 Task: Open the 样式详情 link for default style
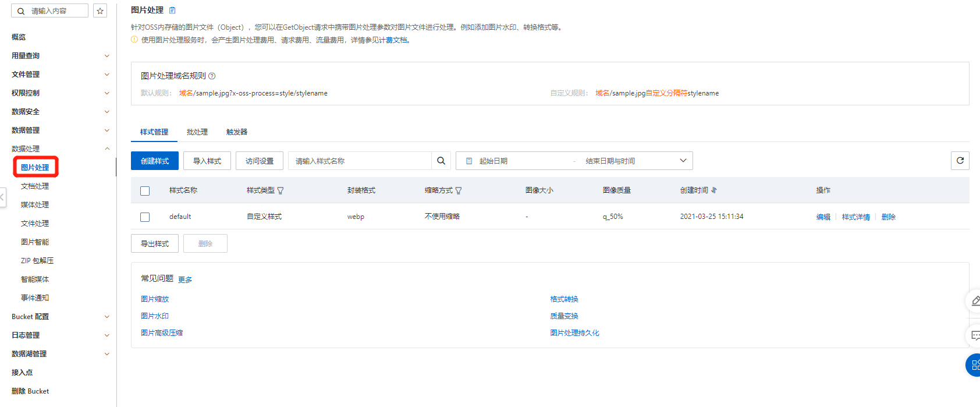[x=855, y=217]
